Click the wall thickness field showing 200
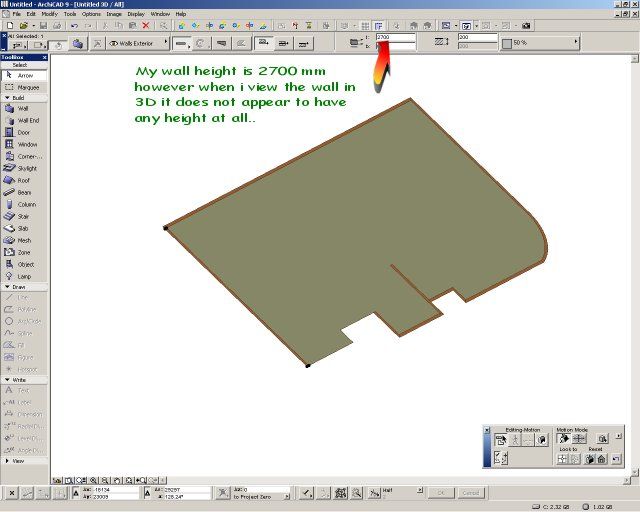Image resolution: width=640 pixels, height=512 pixels. click(478, 37)
